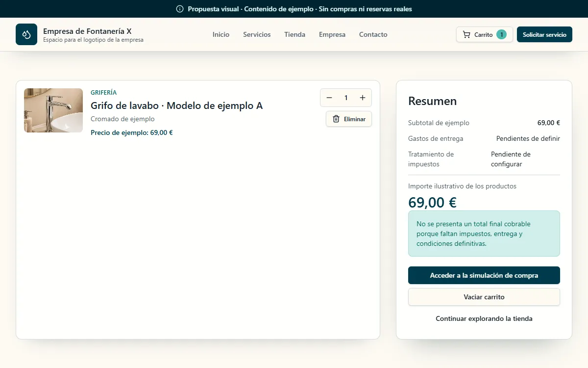Viewport: 588px width, 368px height.
Task: Click the info icon in top banner
Action: tap(180, 9)
